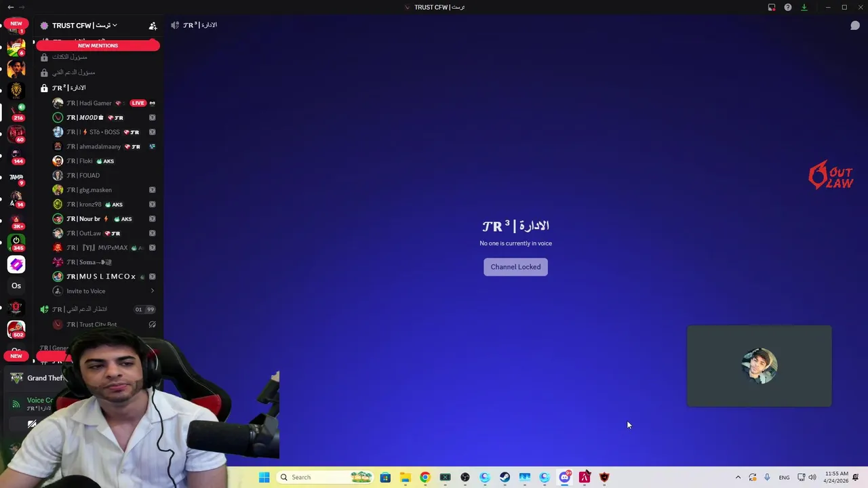Open Steam from the taskbar
The width and height of the screenshot is (868, 488).
coord(505,477)
